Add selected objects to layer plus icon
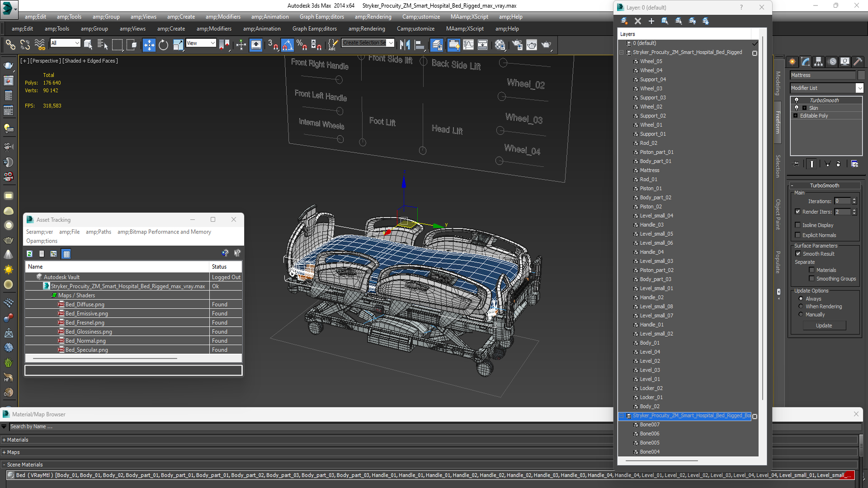 pyautogui.click(x=651, y=21)
